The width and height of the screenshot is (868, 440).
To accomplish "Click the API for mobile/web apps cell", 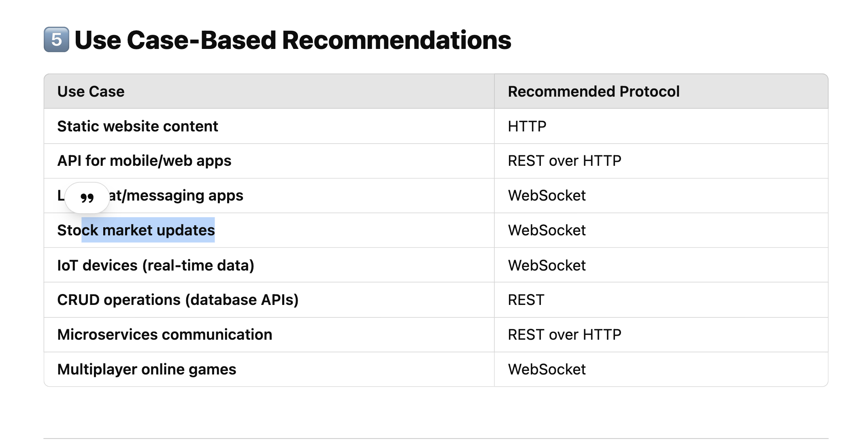I will [144, 161].
